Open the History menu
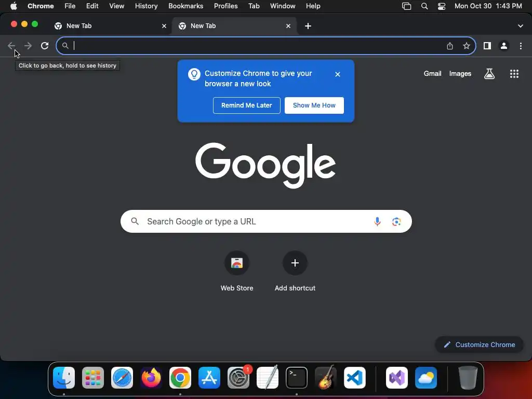 [x=146, y=6]
